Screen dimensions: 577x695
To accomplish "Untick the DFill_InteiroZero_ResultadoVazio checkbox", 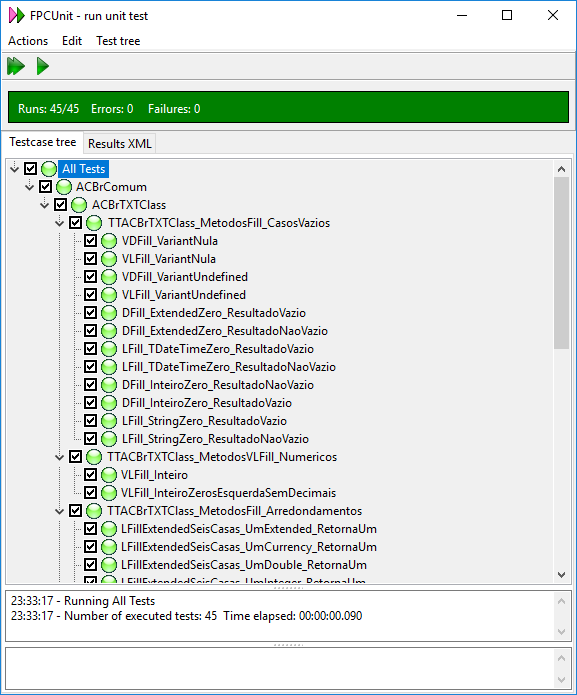I will [90, 403].
